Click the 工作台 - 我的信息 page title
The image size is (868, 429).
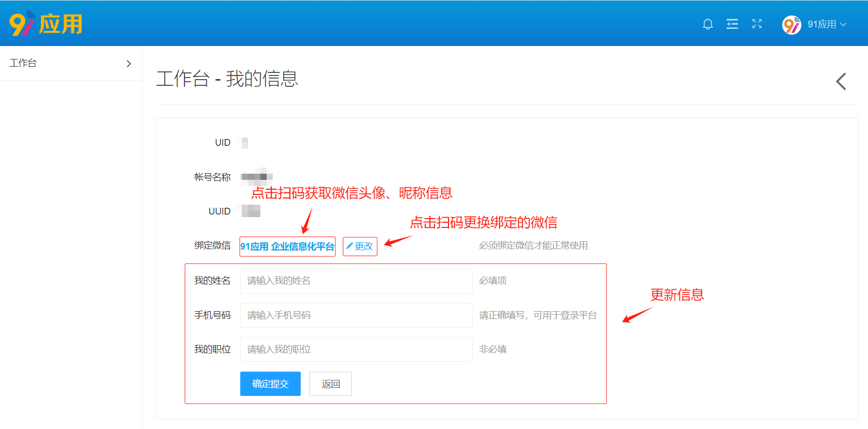coord(227,79)
